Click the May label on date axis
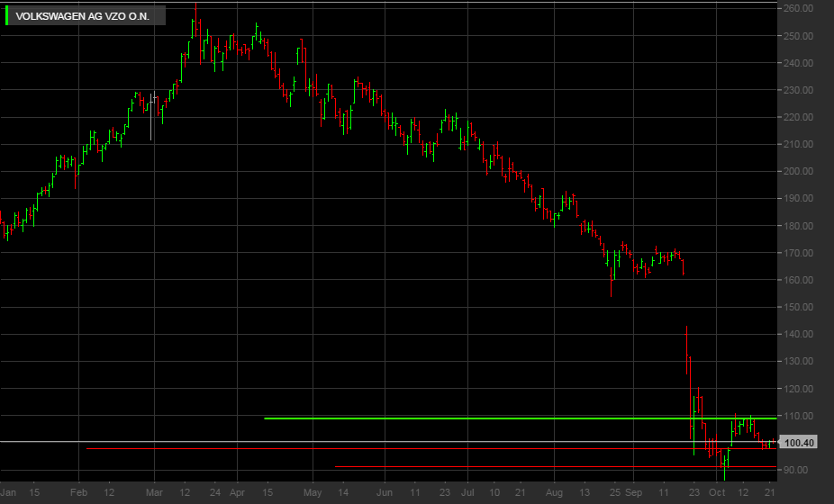Image resolution: width=834 pixels, height=504 pixels. click(312, 493)
